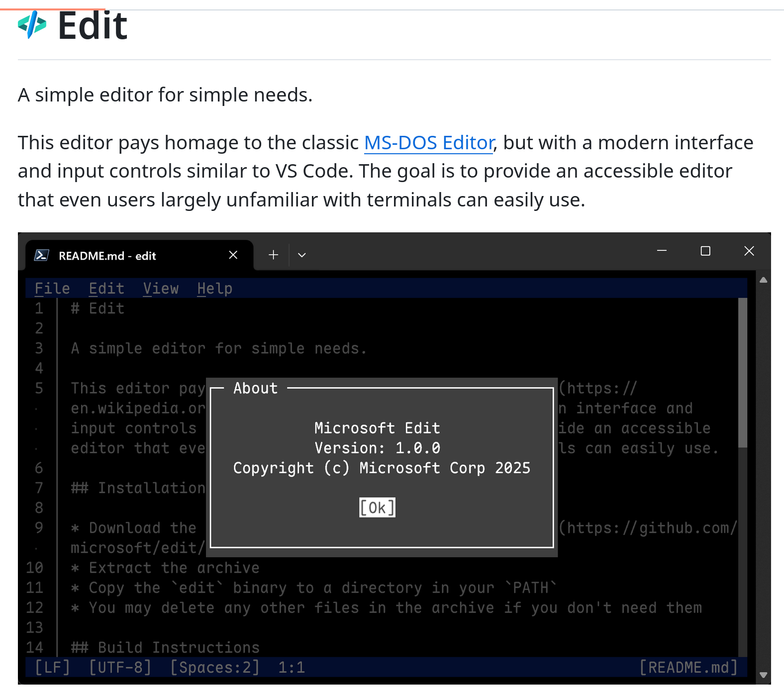Click the [README.md] file name in status bar
This screenshot has height=697, width=784.
688,667
